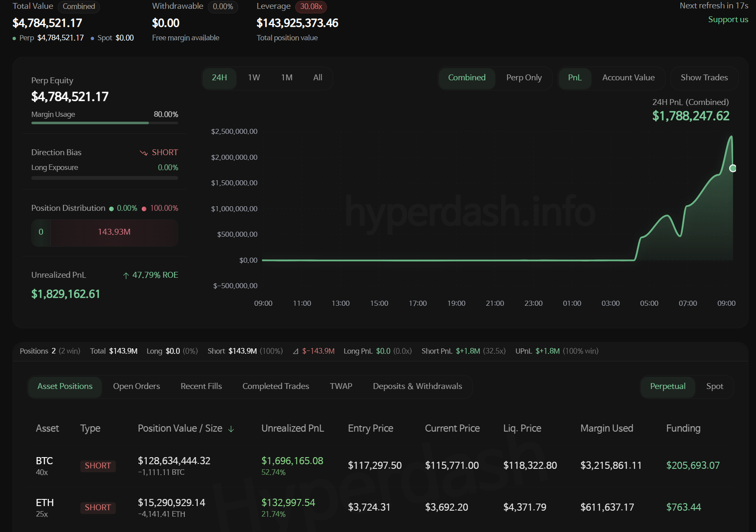Select the Combined chart mode
Viewport: 756px width, 532px height.
[467, 78]
